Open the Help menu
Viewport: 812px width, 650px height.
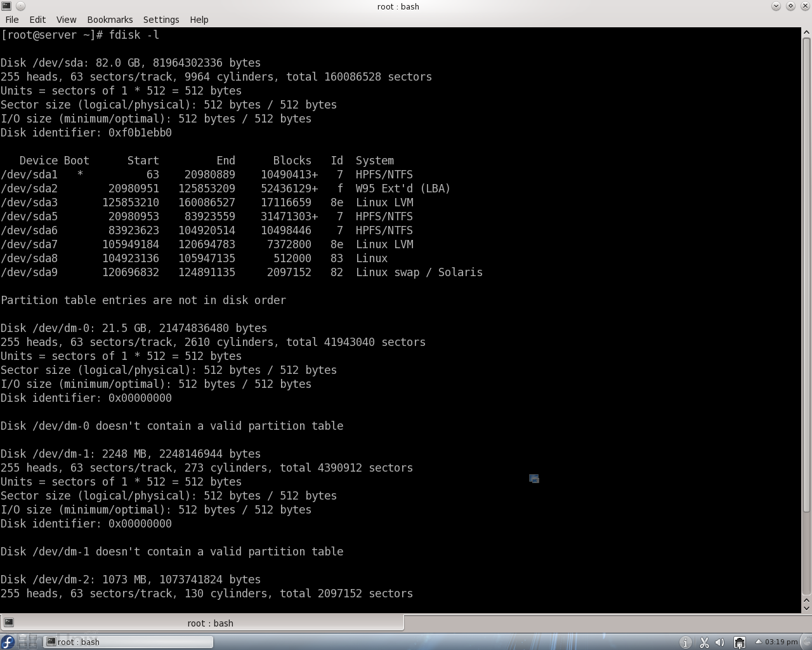tap(199, 20)
